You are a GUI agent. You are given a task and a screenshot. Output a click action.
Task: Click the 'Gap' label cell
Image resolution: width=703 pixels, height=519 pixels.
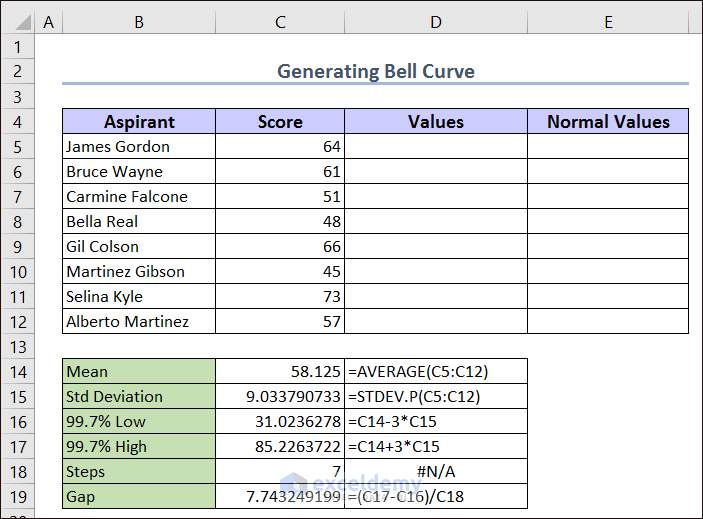pyautogui.click(x=139, y=496)
